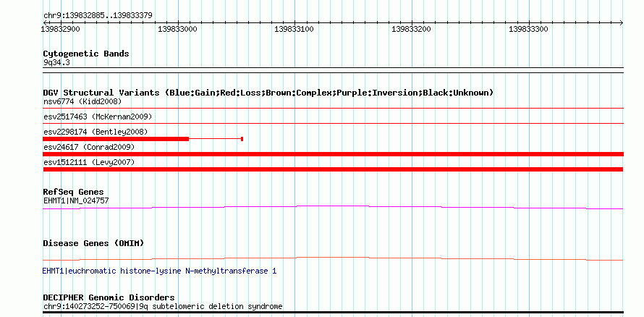Screen dimensions: 644x317
Task: Click the magenta EHMT1 RefSeq gene line
Action: pos(333,208)
